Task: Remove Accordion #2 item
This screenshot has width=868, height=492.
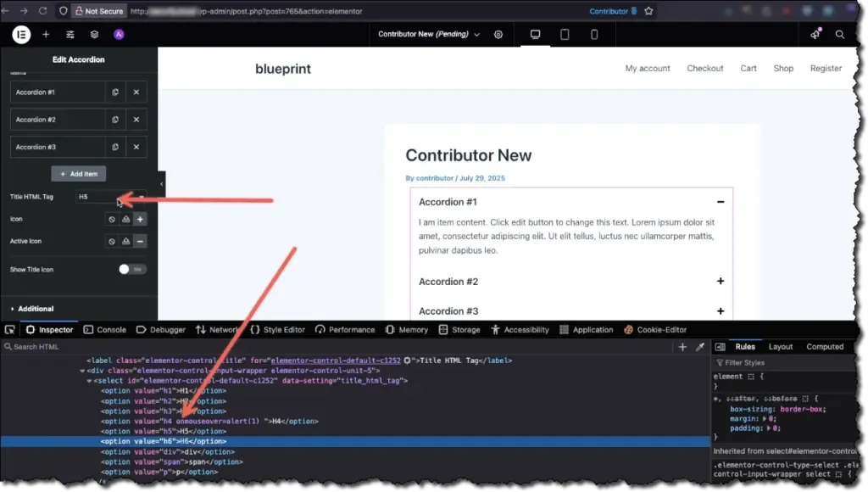Action: tap(136, 120)
